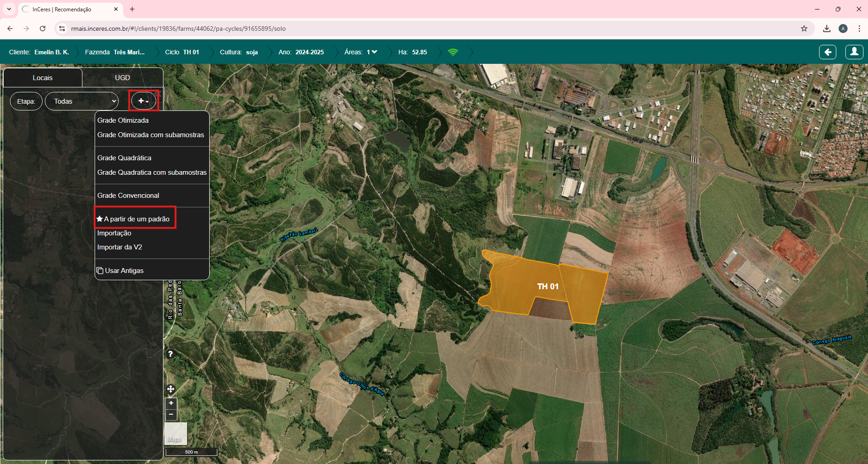The image size is (868, 464).
Task: Open the Chrome three-dot menu
Action: 859,29
